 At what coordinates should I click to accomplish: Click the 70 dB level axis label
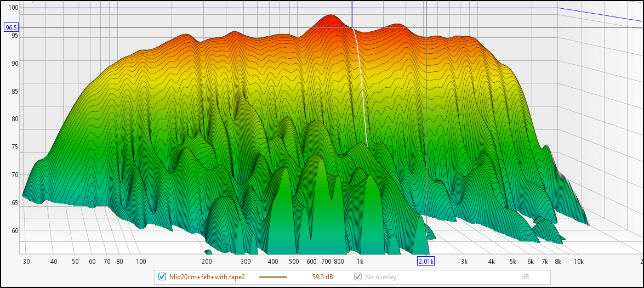coord(15,175)
